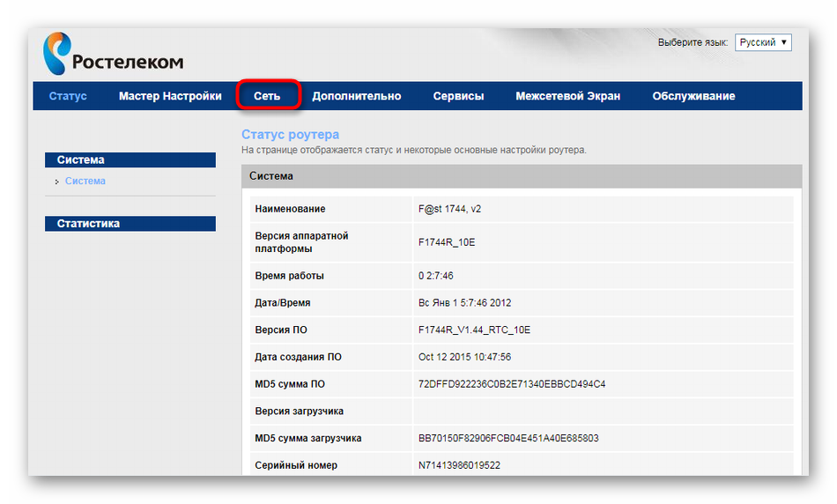837x504 pixels.
Task: Click the gray Система table header
Action: pos(522,176)
